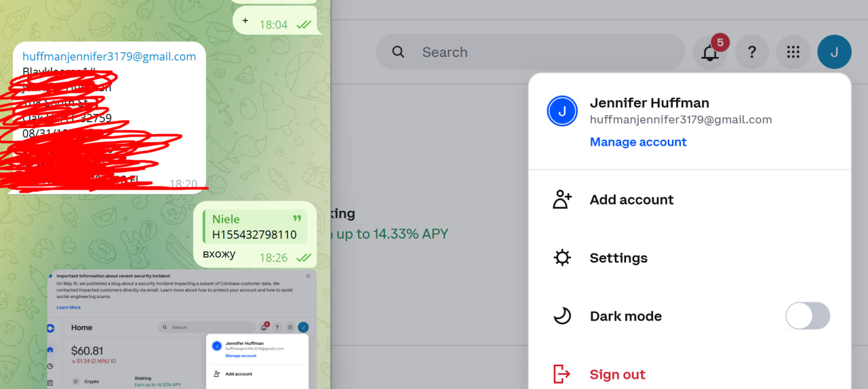The image size is (868, 389).
Task: Open the gmail link in Telegram message
Action: (x=109, y=56)
